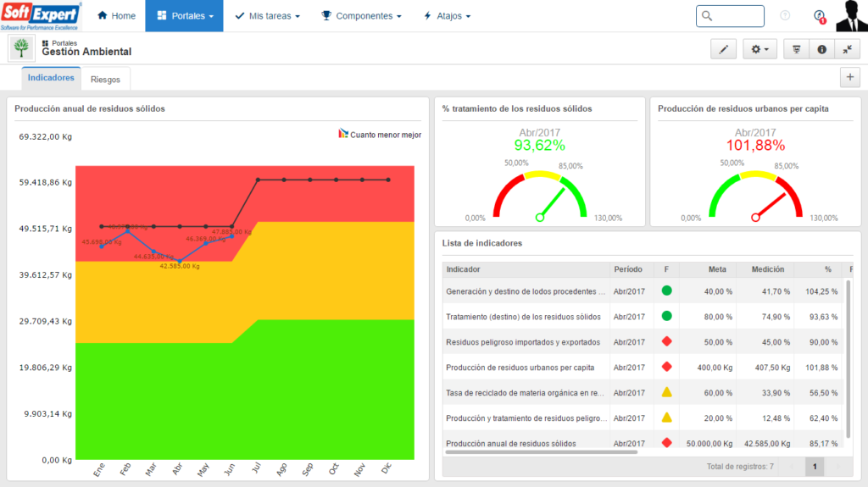Screen dimensions: 868x487
Task: Open the gear settings dropdown
Action: (x=759, y=49)
